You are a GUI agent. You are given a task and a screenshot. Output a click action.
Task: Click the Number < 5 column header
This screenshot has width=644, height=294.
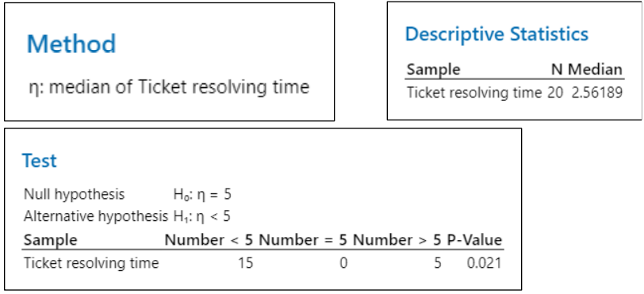coord(209,240)
